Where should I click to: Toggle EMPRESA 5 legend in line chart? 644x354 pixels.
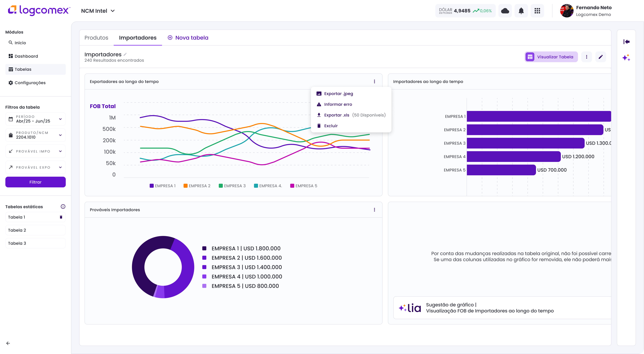pos(304,186)
